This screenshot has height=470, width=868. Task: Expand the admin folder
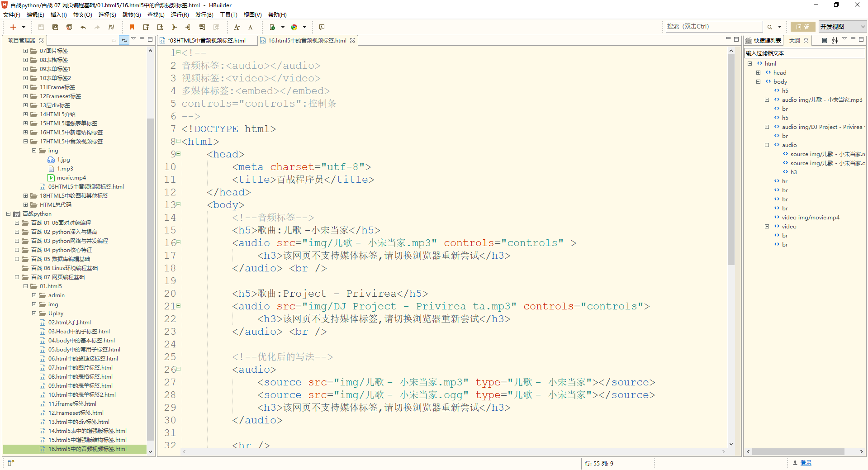[34, 295]
